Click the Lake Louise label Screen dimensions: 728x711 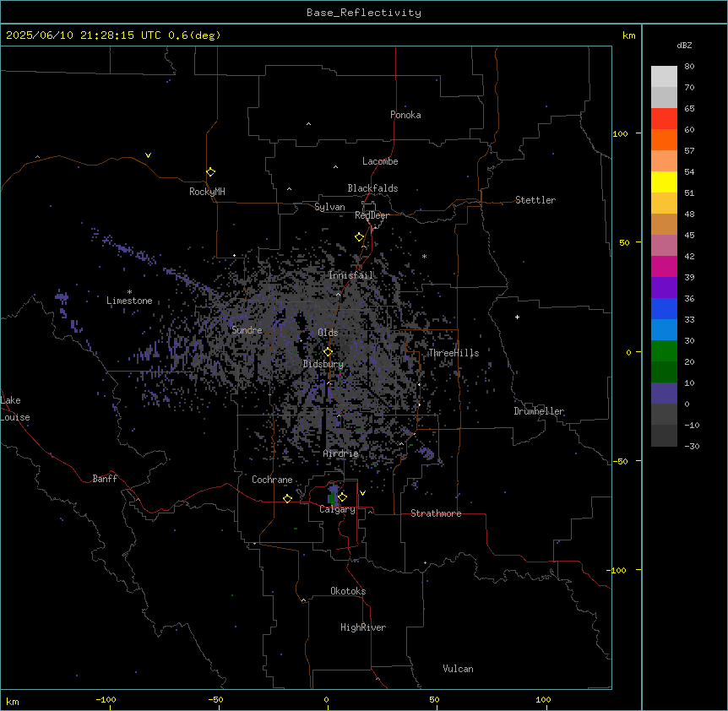(x=15, y=409)
